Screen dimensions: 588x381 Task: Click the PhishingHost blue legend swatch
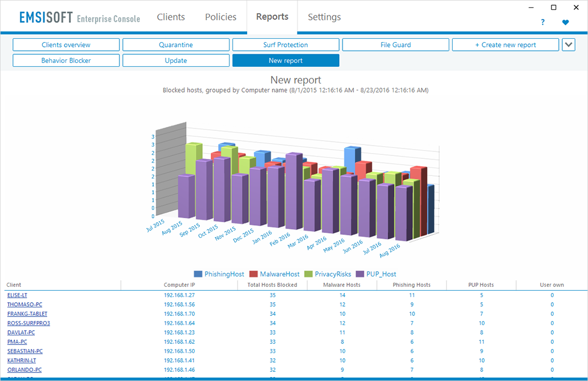pyautogui.click(x=198, y=274)
